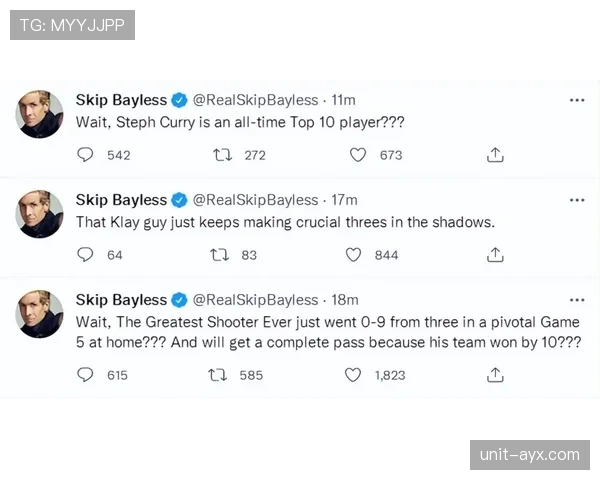Like the Greatest Shooter Ever tweet
600x480 pixels.
tap(353, 375)
